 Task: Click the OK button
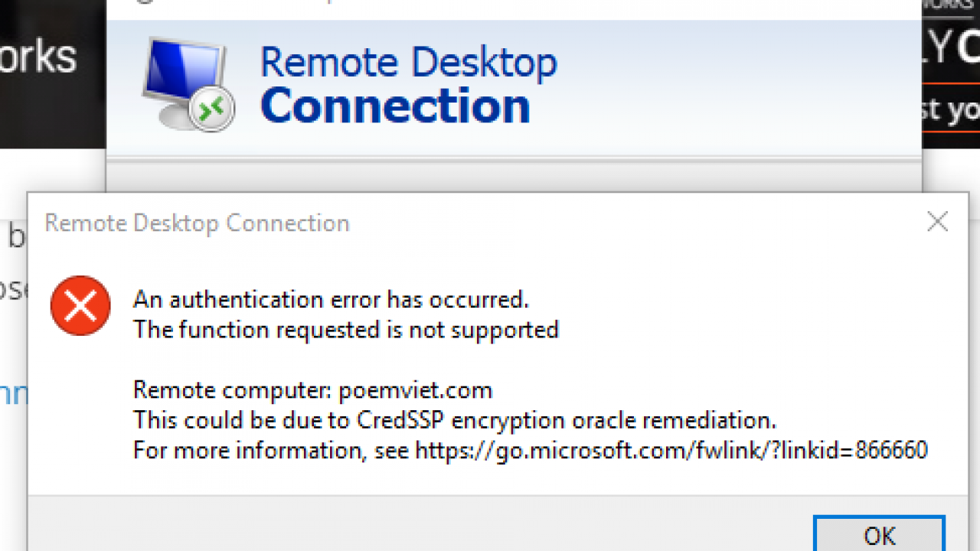879,534
